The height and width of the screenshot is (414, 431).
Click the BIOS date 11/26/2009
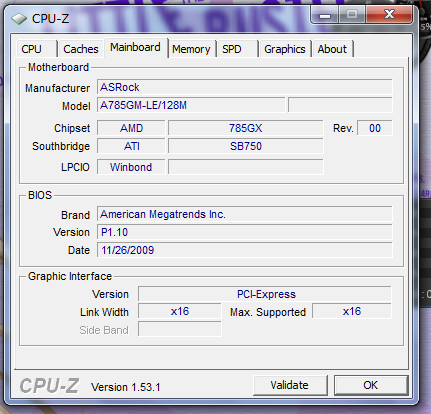(245, 250)
